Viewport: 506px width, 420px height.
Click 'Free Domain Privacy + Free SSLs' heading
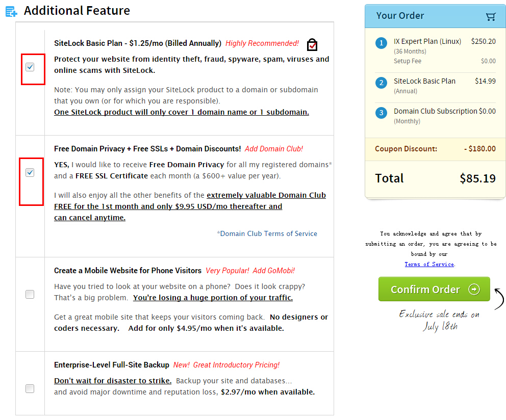[x=147, y=149]
